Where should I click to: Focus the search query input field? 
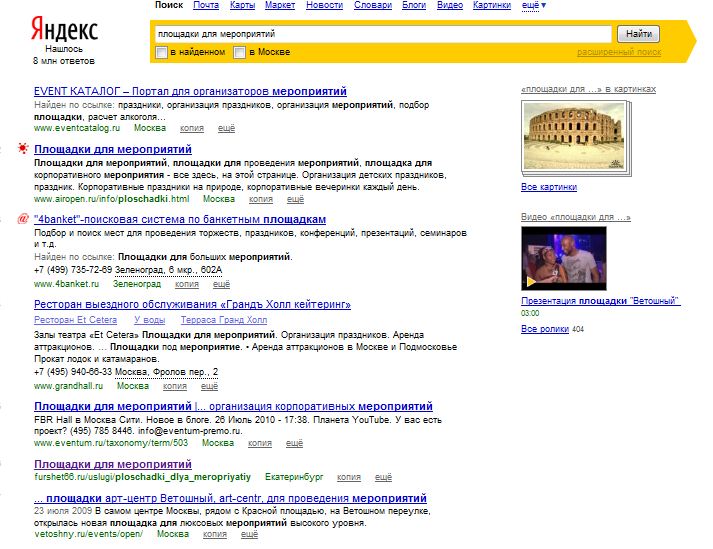[383, 34]
